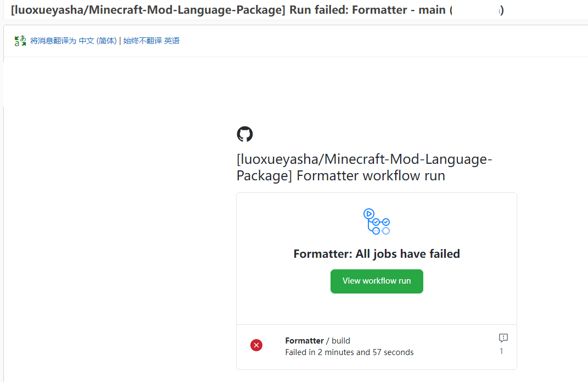Screen dimensions: 588x382
Task: Click the play-button node inside the workflow graphic
Action: coord(370,213)
